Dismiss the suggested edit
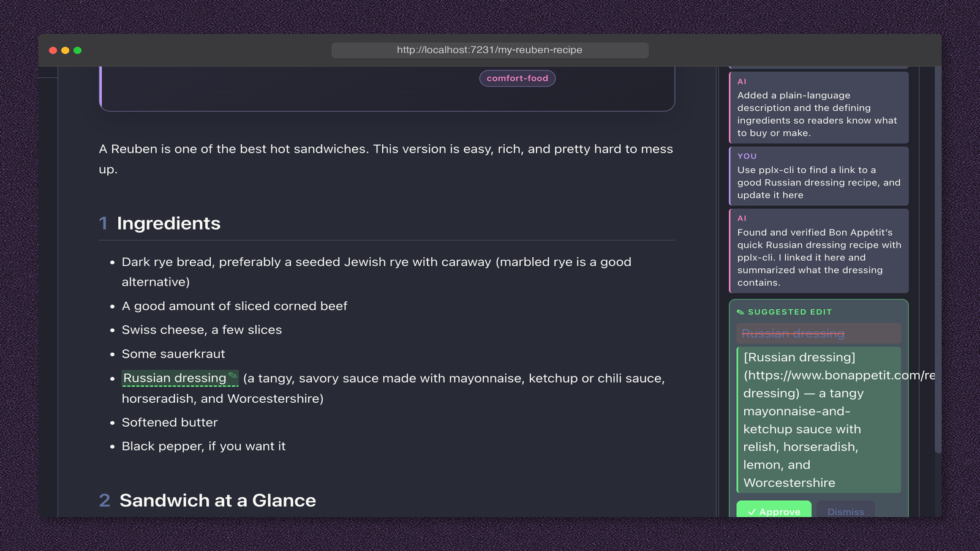This screenshot has width=980, height=551. pyautogui.click(x=845, y=509)
